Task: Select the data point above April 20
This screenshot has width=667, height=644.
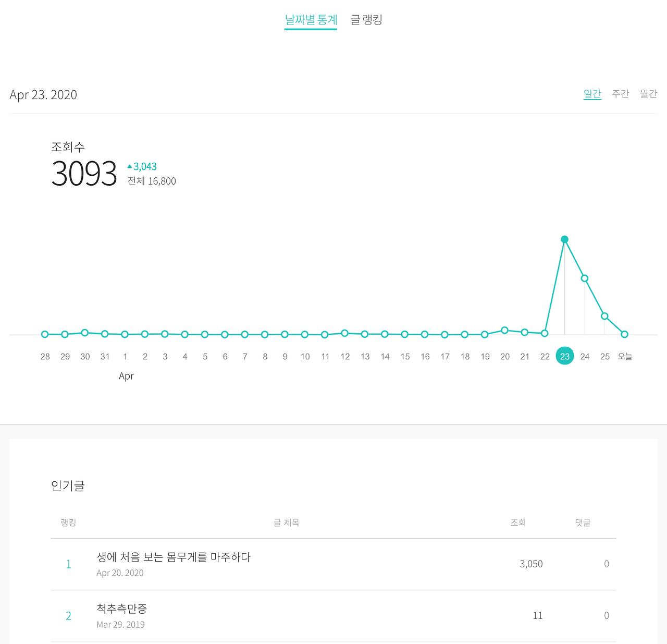Action: pos(504,330)
